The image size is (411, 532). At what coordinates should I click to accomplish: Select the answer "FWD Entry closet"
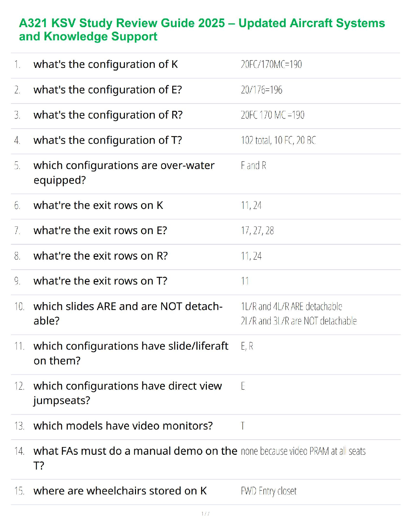269,491
